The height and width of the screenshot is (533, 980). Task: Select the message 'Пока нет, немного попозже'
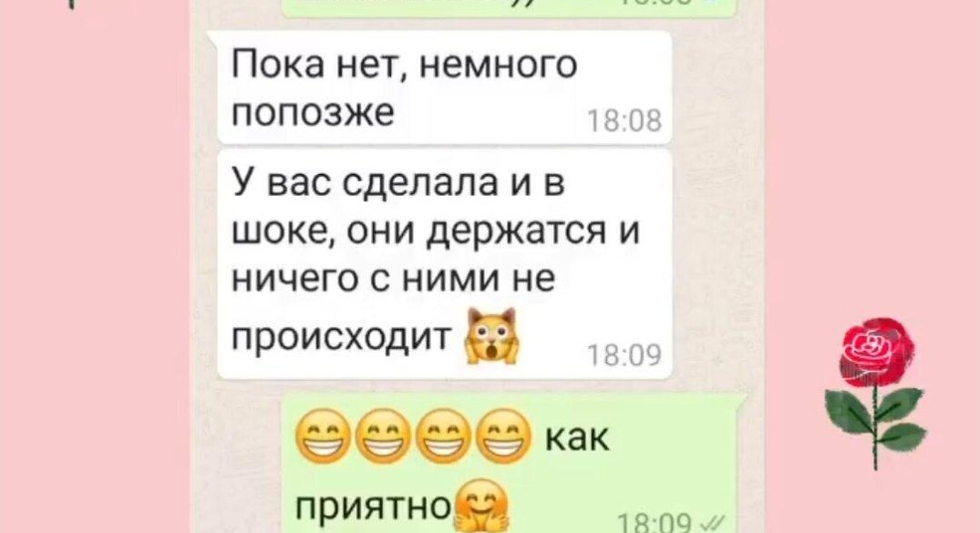444,87
